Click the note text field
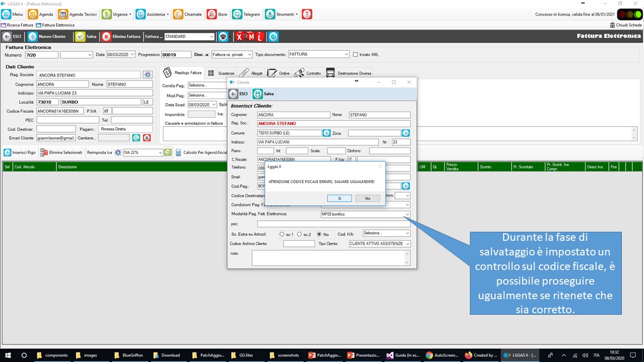The image size is (644, 362). pyautogui.click(x=330, y=258)
